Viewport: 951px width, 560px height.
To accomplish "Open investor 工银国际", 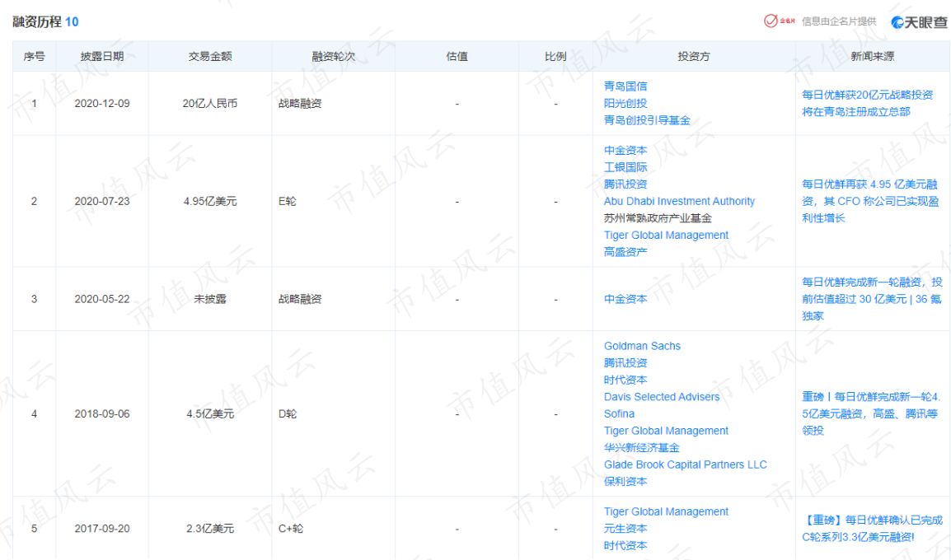I will point(625,167).
